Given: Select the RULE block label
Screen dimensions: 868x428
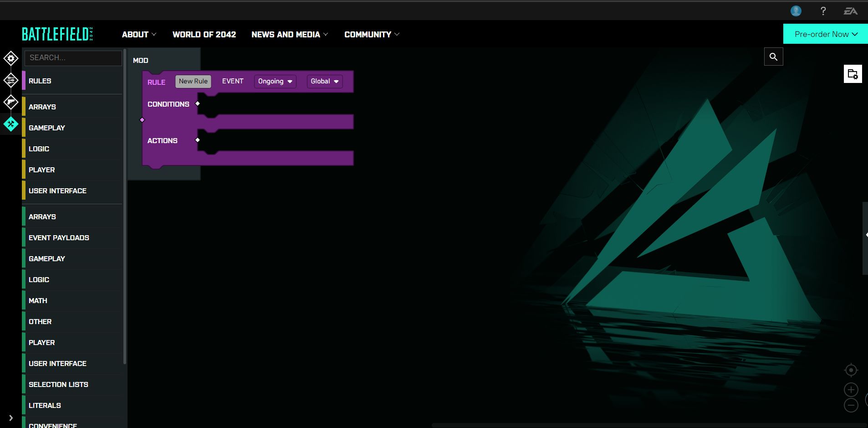Looking at the screenshot, I should click(x=156, y=82).
